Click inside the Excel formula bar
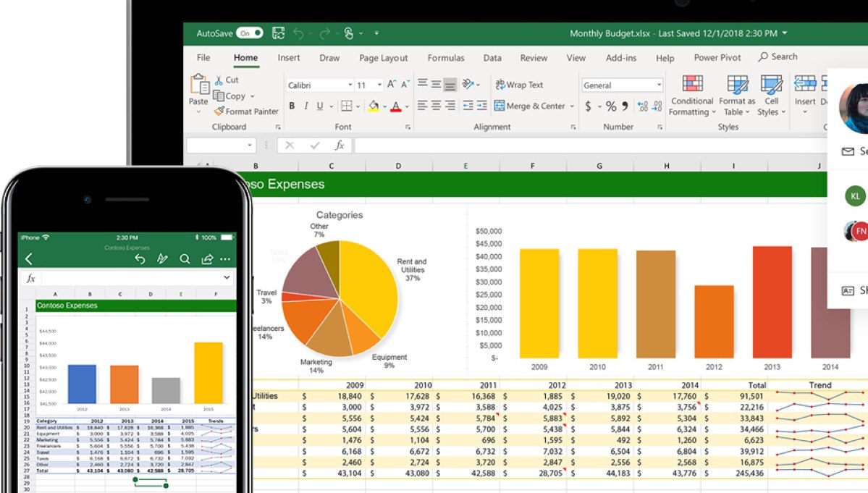Image resolution: width=868 pixels, height=493 pixels. [589, 146]
